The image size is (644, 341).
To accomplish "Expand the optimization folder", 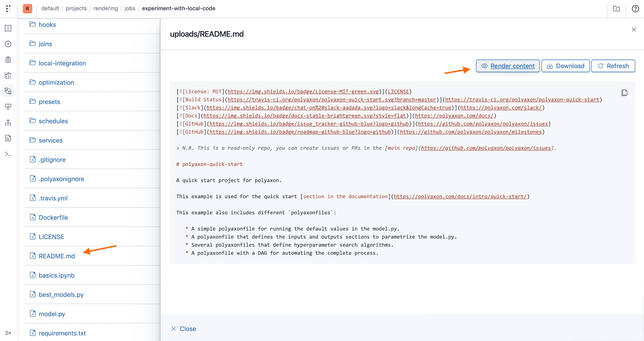I will click(56, 82).
